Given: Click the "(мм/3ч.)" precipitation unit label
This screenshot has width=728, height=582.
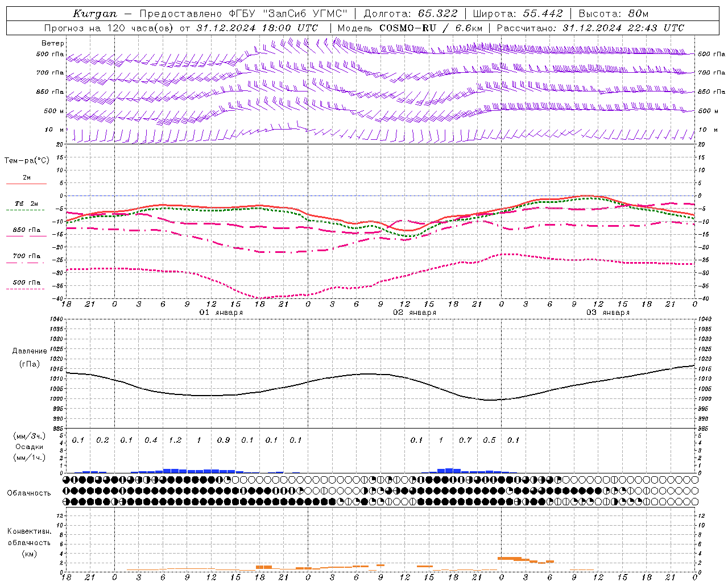Looking at the screenshot, I should coord(30,436).
